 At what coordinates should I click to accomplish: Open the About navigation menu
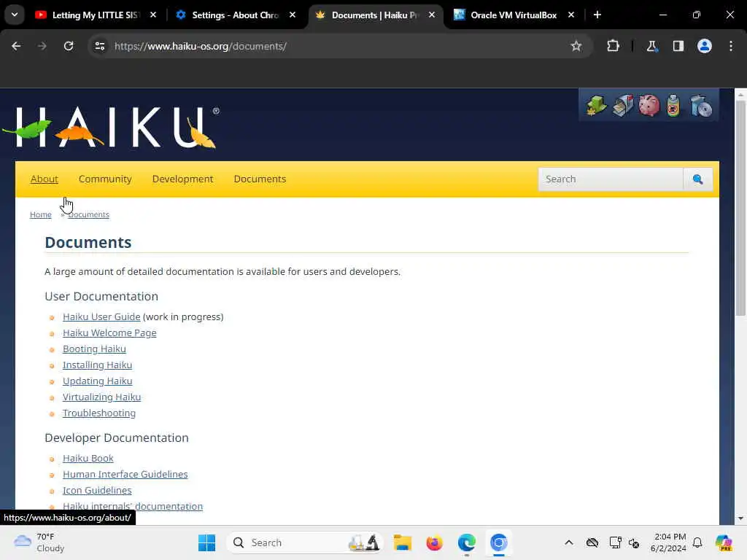(44, 179)
